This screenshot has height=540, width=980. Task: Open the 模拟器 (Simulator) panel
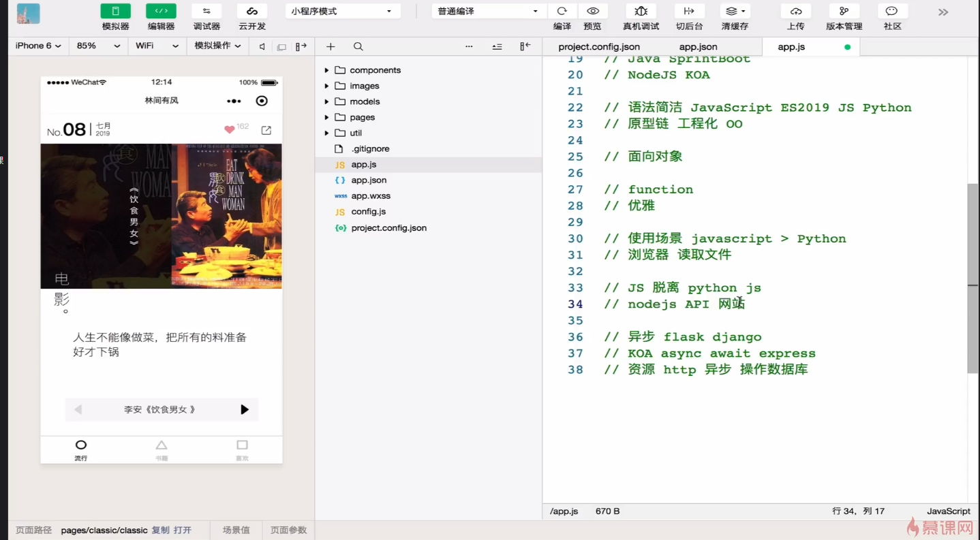[114, 16]
